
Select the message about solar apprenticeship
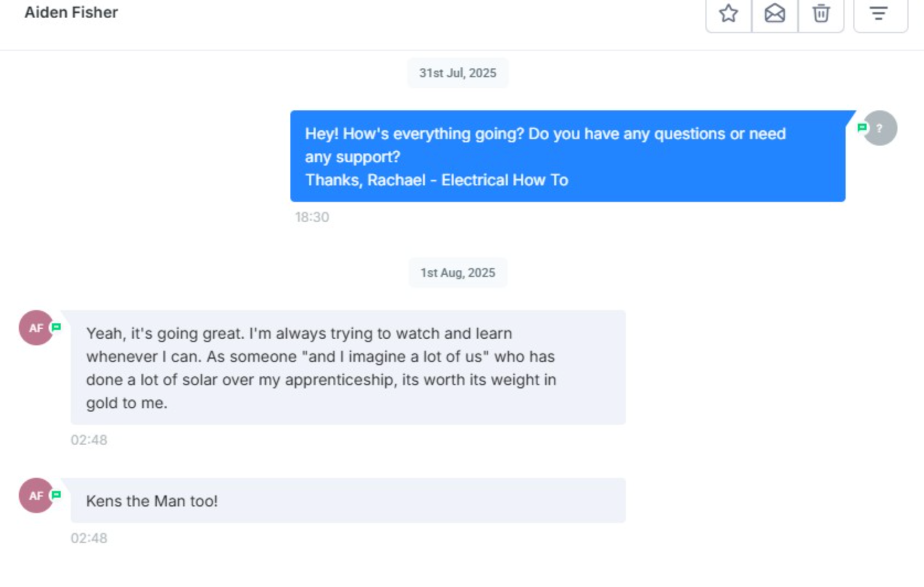click(x=348, y=367)
